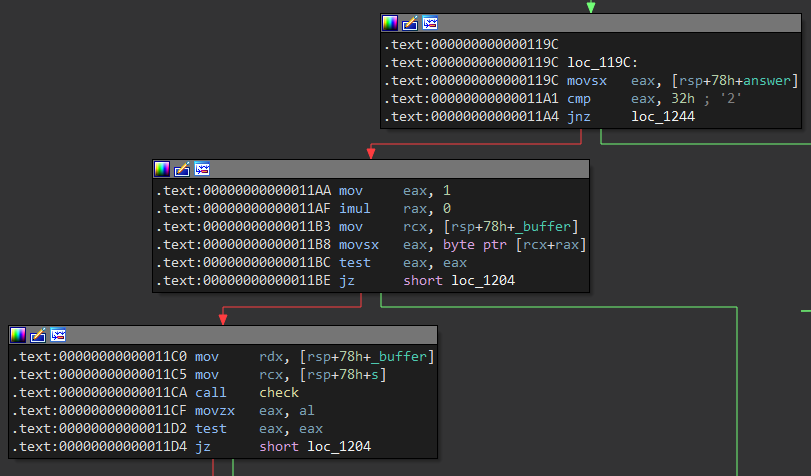The height and width of the screenshot is (476, 811).
Task: Click the '2' character comment
Action: coord(731,99)
